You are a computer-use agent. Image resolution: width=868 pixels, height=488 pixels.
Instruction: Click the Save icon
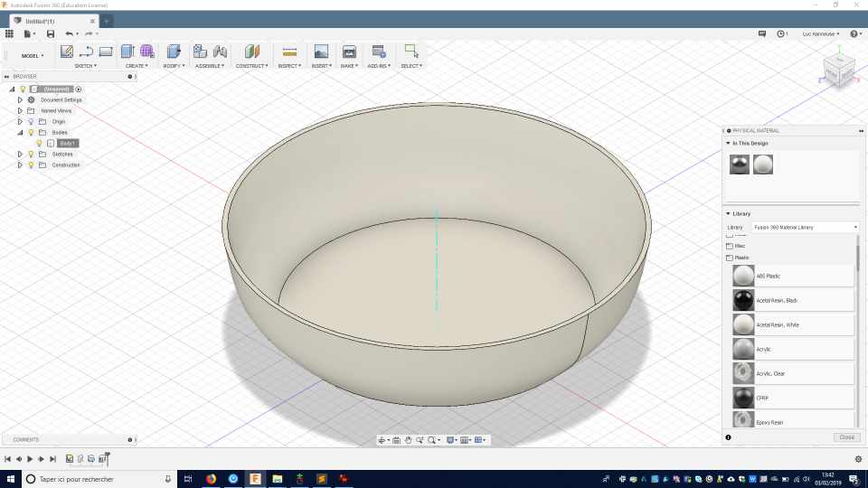pyautogui.click(x=51, y=33)
